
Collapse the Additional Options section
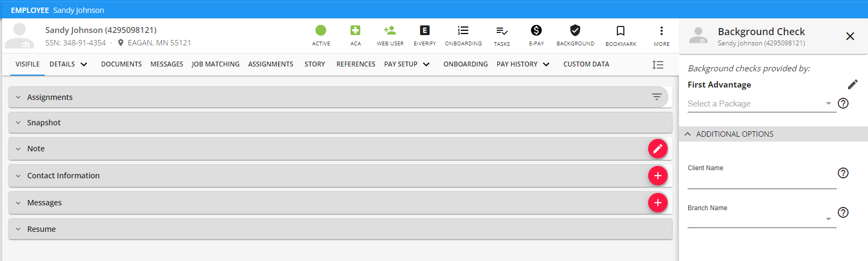(688, 134)
